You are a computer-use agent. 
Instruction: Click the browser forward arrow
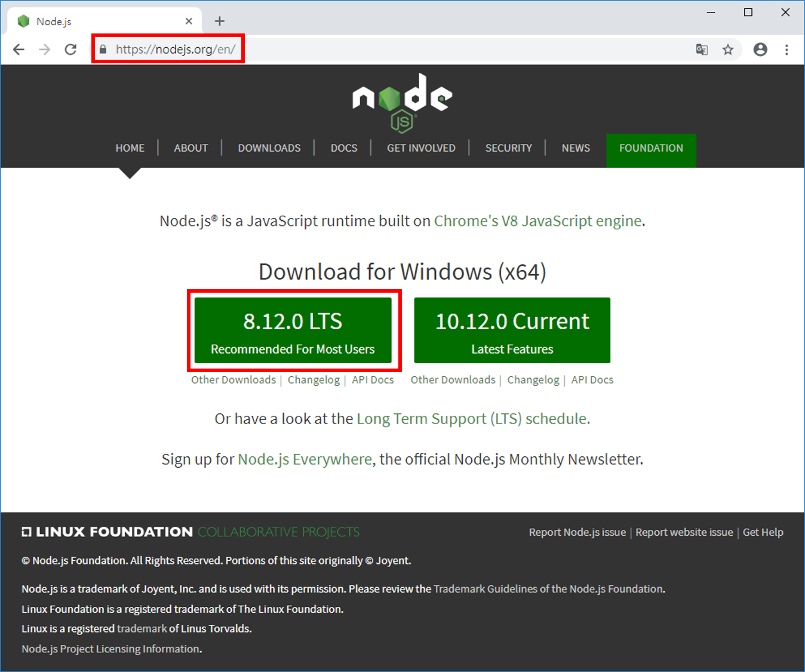pyautogui.click(x=45, y=50)
